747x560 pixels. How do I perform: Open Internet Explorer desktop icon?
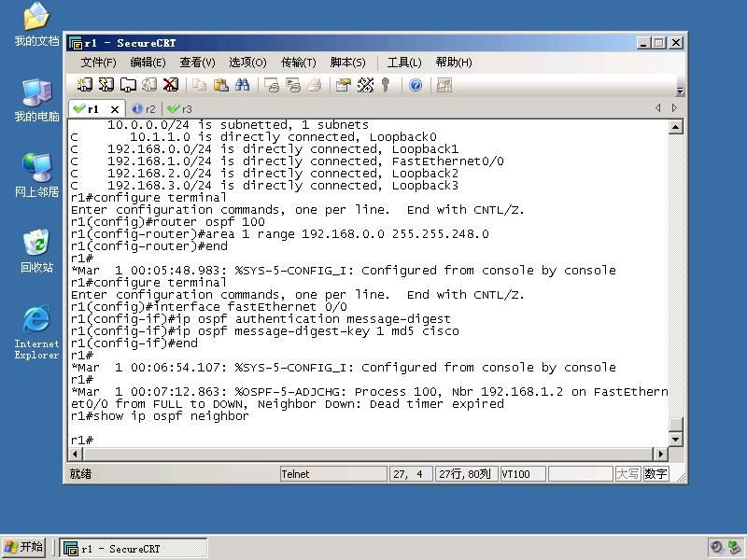pos(36,332)
